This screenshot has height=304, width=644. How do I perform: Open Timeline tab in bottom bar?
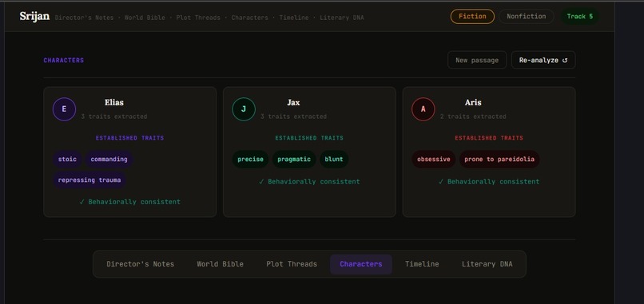click(x=422, y=264)
